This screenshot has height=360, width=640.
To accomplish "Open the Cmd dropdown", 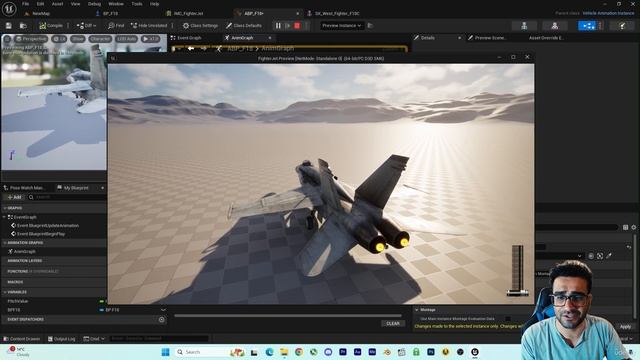I will point(94,339).
